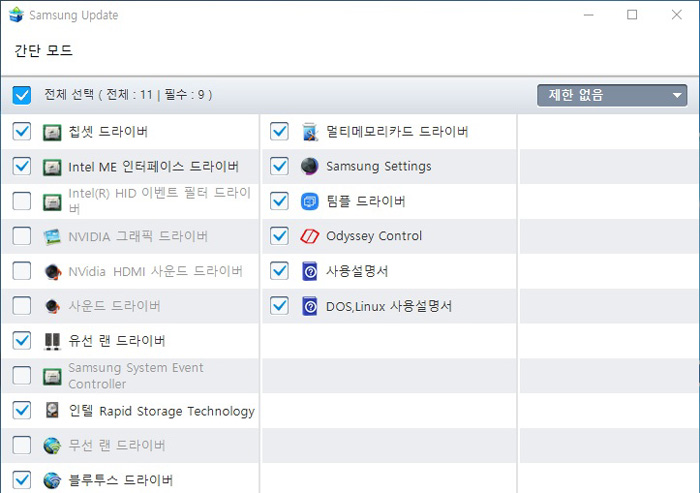Click the Samsung Settings icon
This screenshot has width=700, height=493.
(310, 166)
